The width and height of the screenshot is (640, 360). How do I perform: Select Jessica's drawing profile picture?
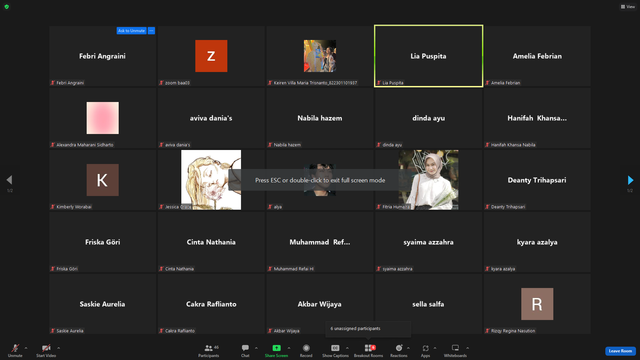pos(211,180)
